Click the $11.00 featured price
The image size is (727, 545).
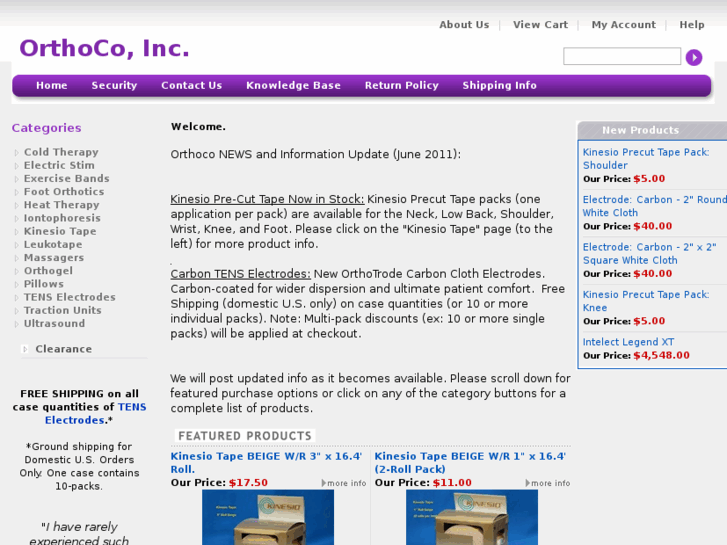coord(452,482)
